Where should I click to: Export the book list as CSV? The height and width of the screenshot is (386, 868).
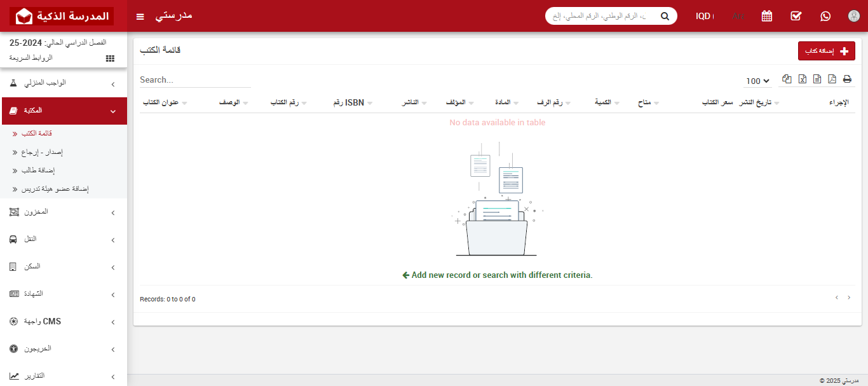pos(817,79)
